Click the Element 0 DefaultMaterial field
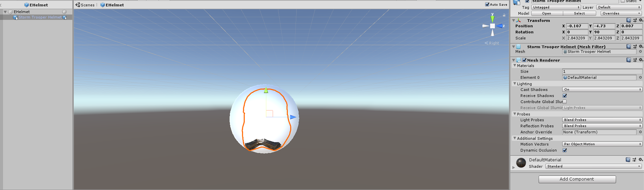The width and height of the screenshot is (644, 190). coord(599,77)
